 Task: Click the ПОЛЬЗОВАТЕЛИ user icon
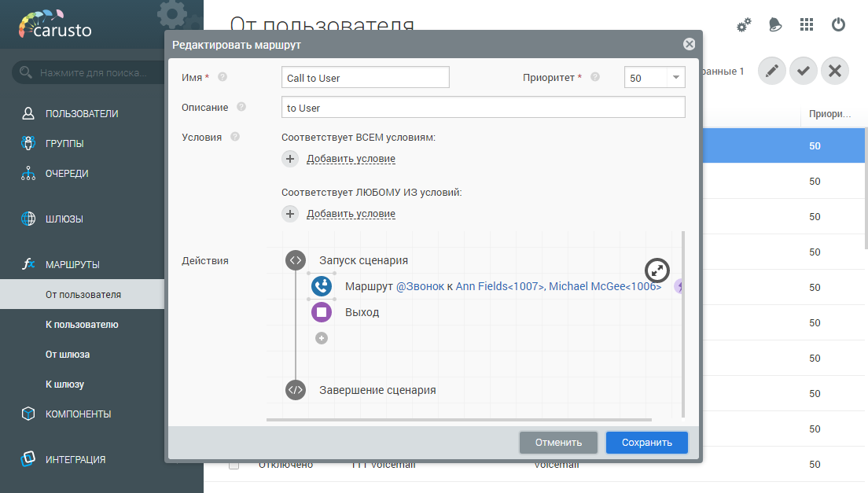(x=28, y=113)
